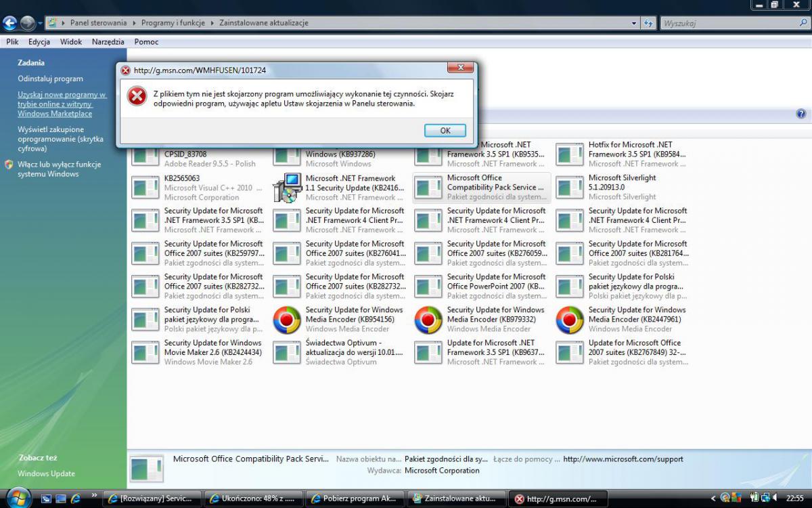Select Office 2007 suites (KB259797...) update text
The width and height of the screenshot is (812, 508).
[x=213, y=253]
